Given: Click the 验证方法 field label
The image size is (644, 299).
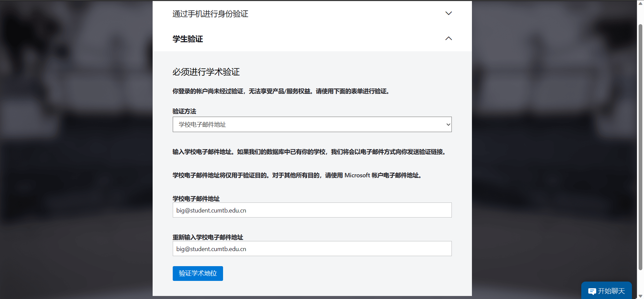Looking at the screenshot, I should coord(184,111).
